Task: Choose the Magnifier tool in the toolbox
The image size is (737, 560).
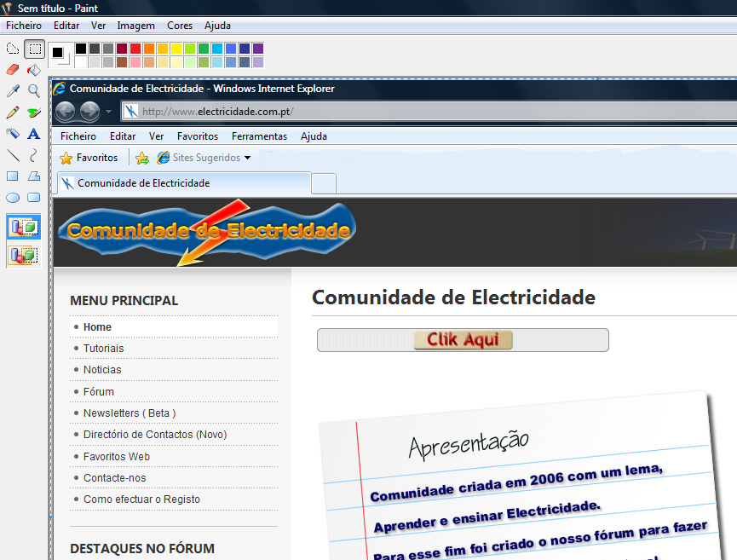Action: [34, 90]
